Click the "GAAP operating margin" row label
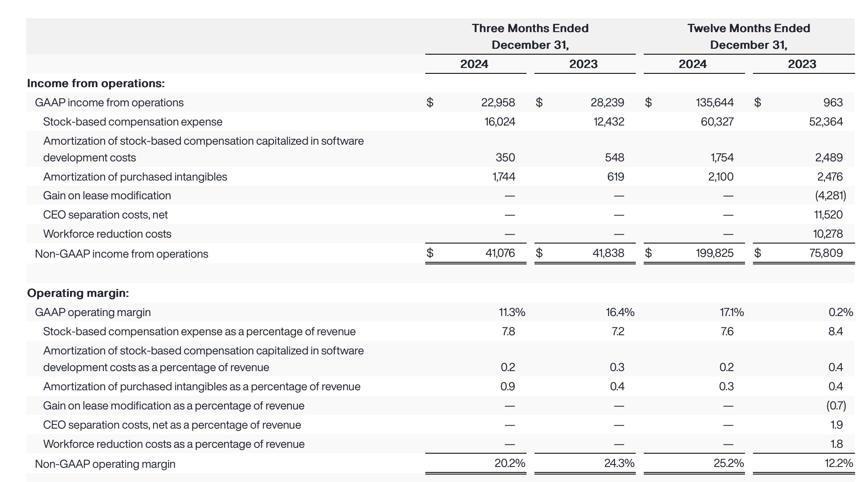Screen dimensions: 868x482 (x=93, y=311)
